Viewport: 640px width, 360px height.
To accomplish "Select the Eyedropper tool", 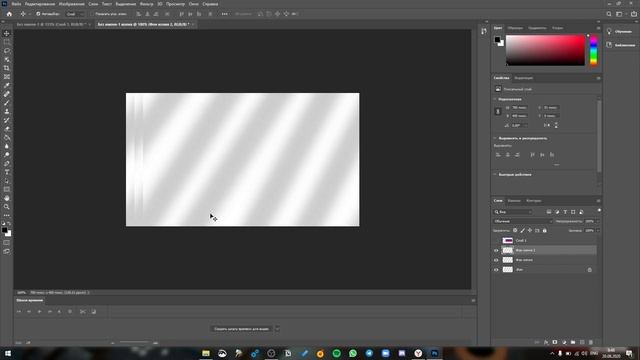I will [7, 85].
